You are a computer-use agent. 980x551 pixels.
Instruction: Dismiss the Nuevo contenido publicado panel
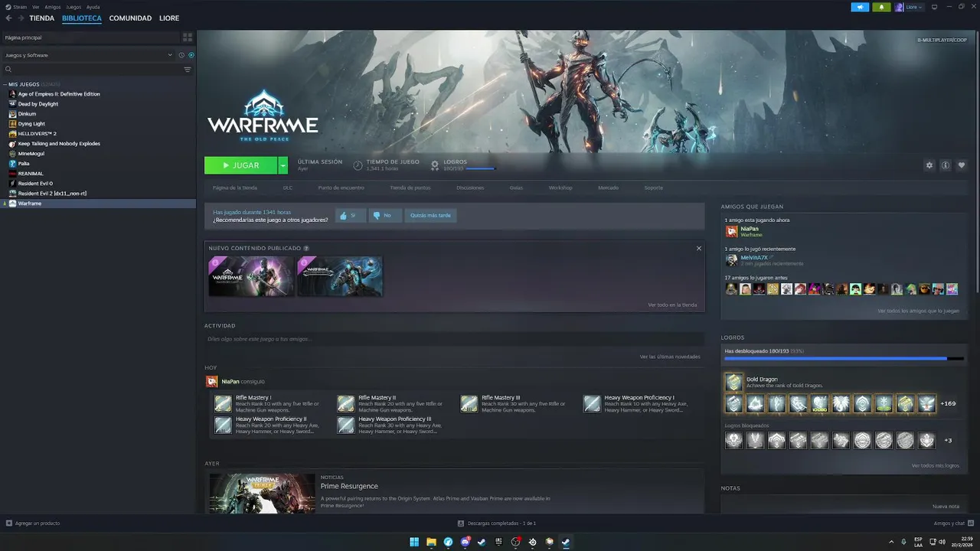698,248
